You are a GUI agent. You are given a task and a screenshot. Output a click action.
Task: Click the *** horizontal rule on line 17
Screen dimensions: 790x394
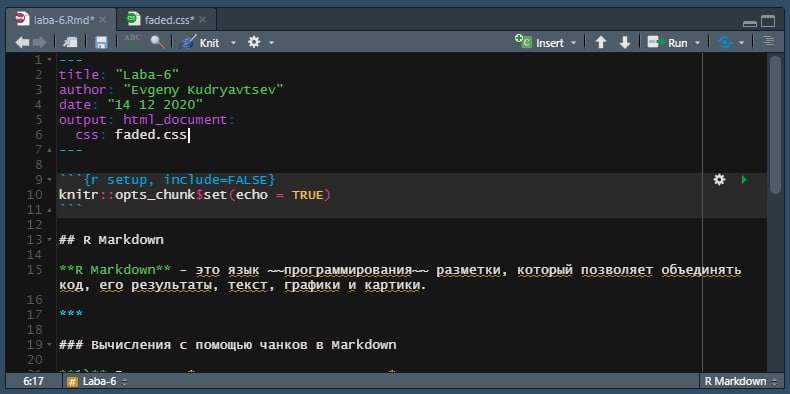pyautogui.click(x=71, y=314)
